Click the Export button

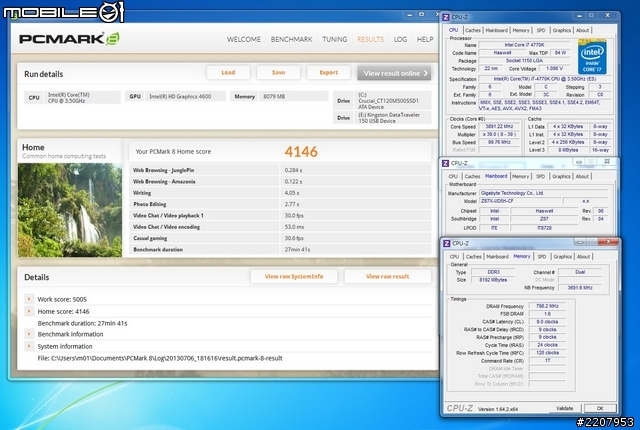329,73
